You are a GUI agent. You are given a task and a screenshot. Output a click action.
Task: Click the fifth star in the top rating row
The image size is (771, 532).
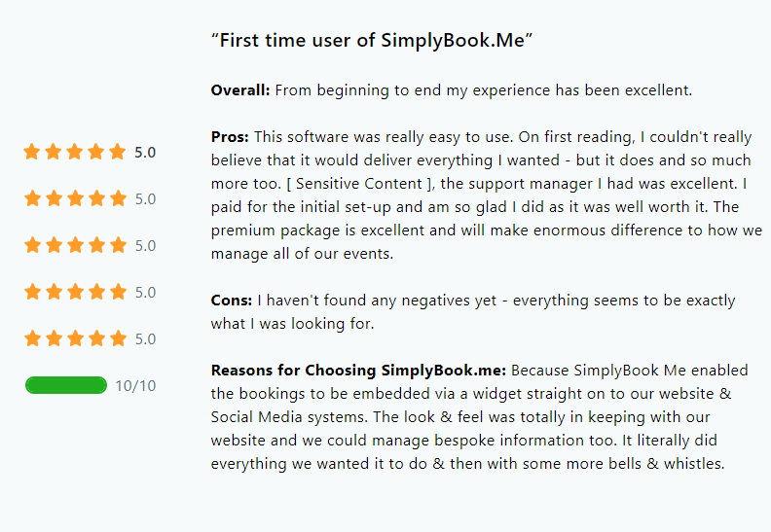118,152
